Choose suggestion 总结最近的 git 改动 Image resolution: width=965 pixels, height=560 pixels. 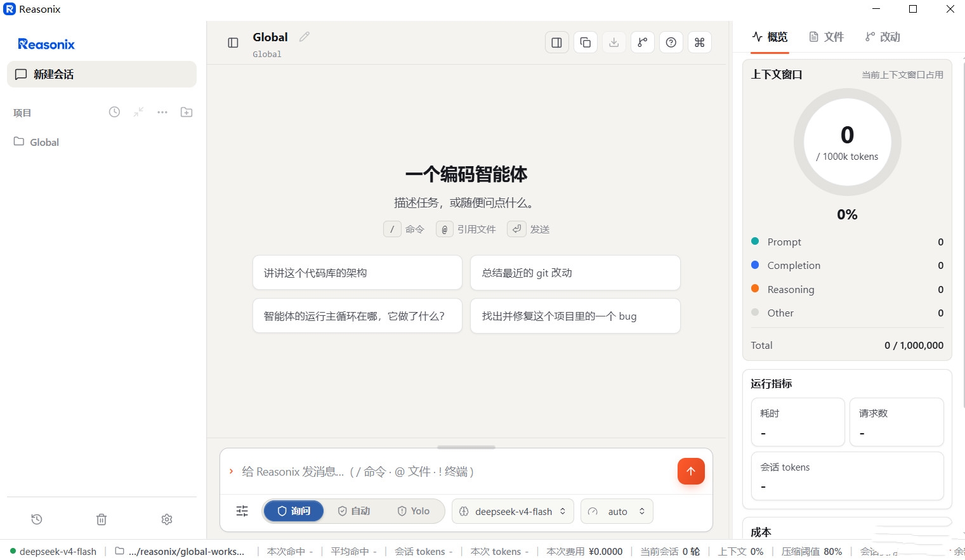[575, 273]
